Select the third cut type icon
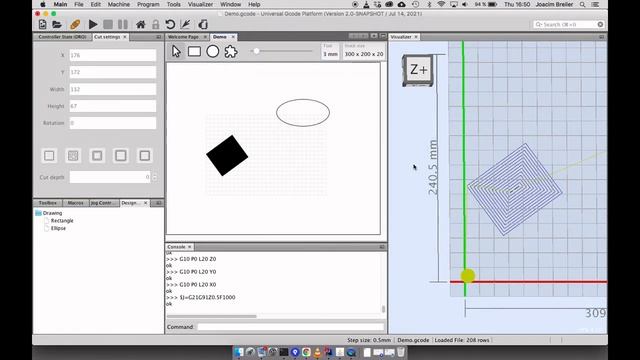The height and width of the screenshot is (360, 640). (97, 156)
